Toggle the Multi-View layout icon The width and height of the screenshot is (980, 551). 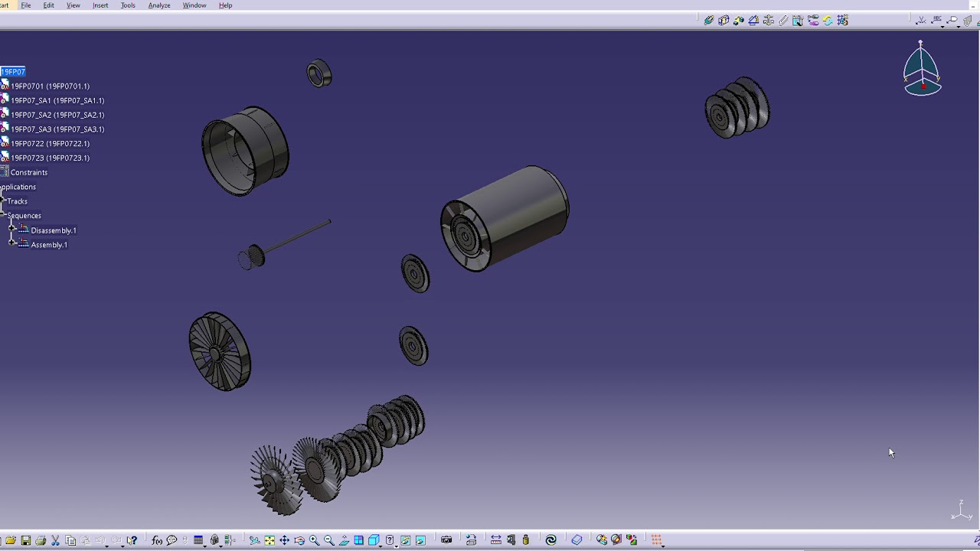point(358,540)
